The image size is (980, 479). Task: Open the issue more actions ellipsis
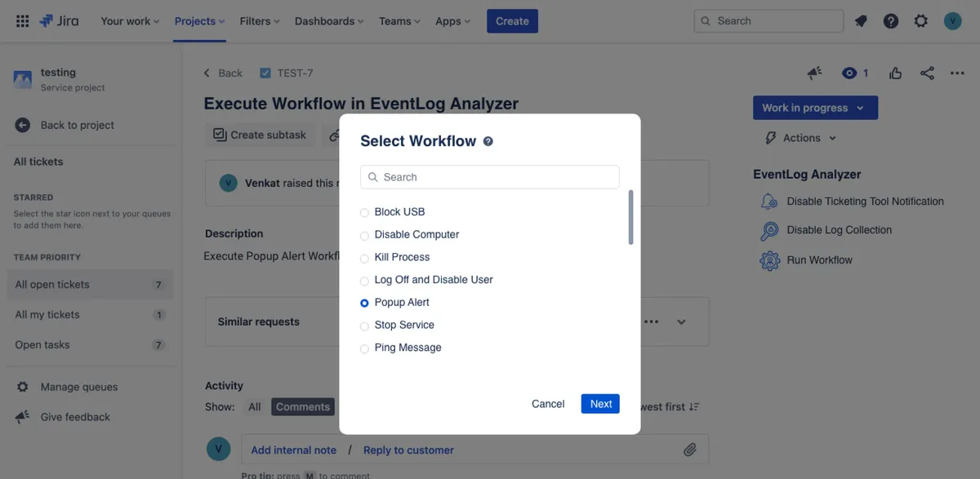[x=957, y=73]
